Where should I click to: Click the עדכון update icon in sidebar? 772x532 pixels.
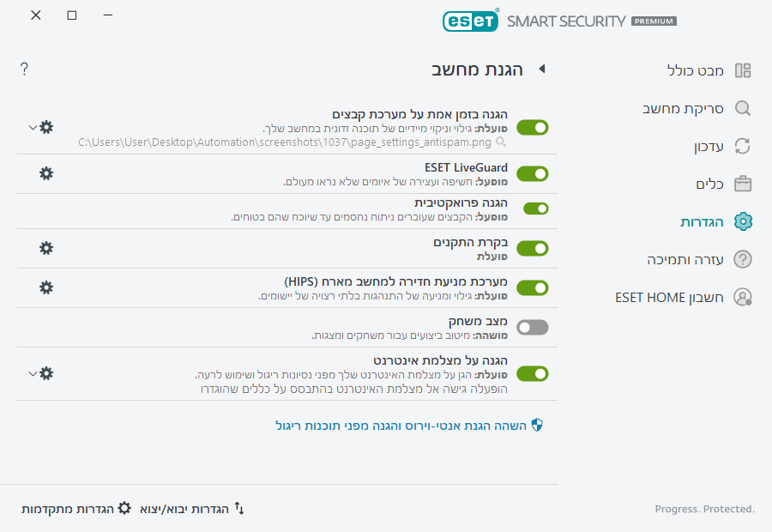pos(743,146)
